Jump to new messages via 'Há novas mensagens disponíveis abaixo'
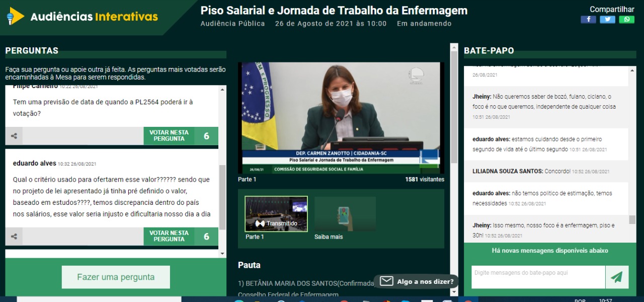The height and width of the screenshot is (302, 644). (550, 251)
